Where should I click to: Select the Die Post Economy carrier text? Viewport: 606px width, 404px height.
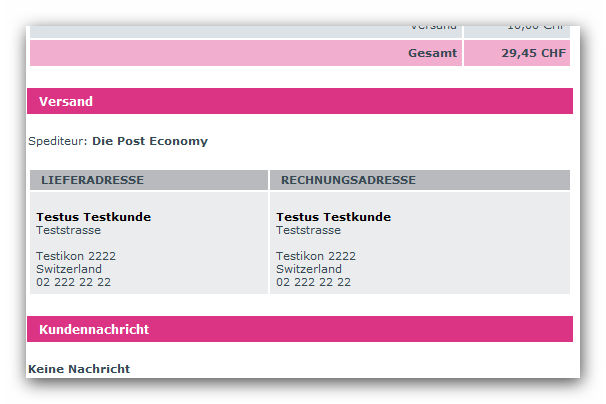(x=150, y=141)
